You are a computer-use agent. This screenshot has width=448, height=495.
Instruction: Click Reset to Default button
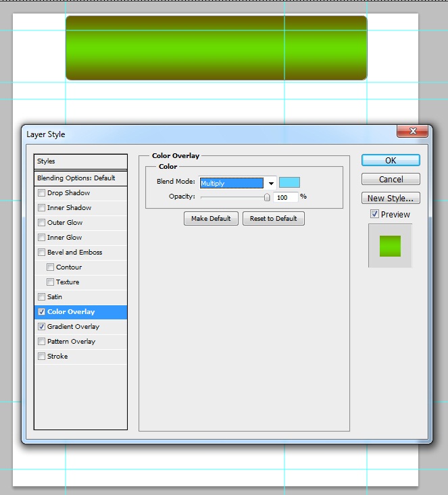273,218
